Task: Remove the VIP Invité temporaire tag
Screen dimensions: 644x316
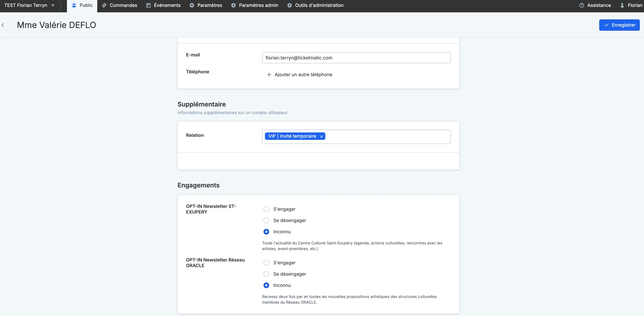Action: [x=321, y=136]
